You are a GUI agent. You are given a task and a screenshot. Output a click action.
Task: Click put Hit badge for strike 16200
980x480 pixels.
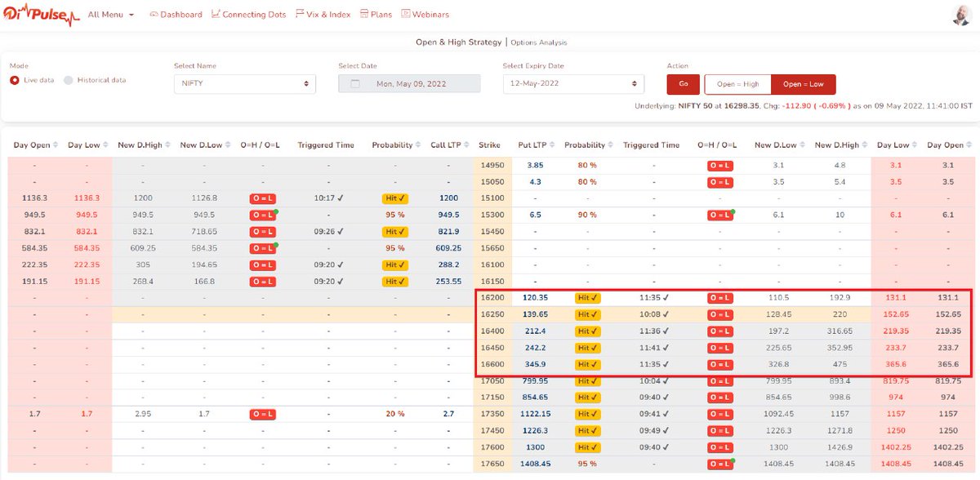tap(588, 298)
